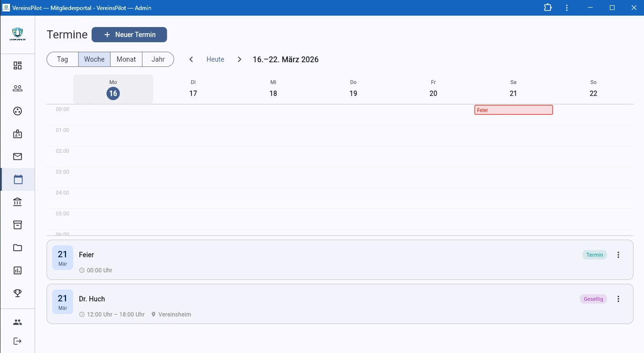The image size is (644, 353).
Task: Open the folder documents icon in sidebar
Action: click(x=18, y=248)
